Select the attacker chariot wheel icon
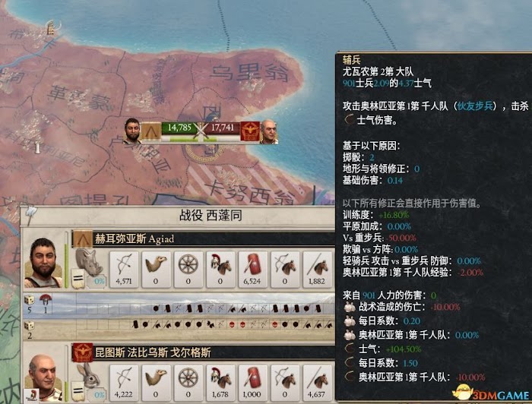This screenshot has height=404, width=532. [x=188, y=270]
